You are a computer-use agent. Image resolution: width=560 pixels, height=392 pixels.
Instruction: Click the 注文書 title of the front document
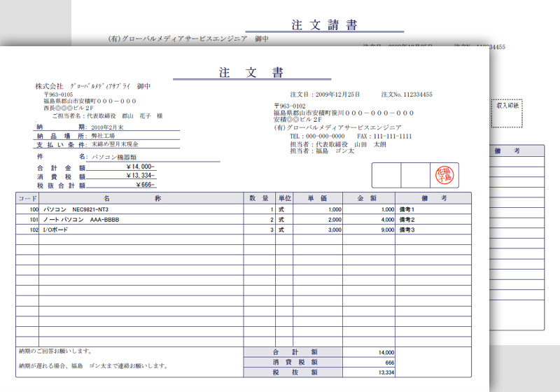point(251,73)
